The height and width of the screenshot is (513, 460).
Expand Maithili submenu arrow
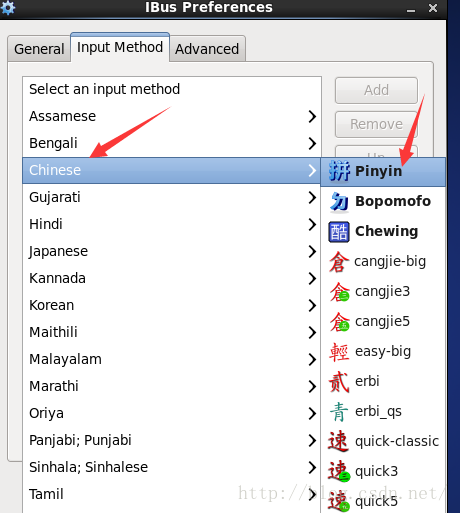[x=312, y=332]
